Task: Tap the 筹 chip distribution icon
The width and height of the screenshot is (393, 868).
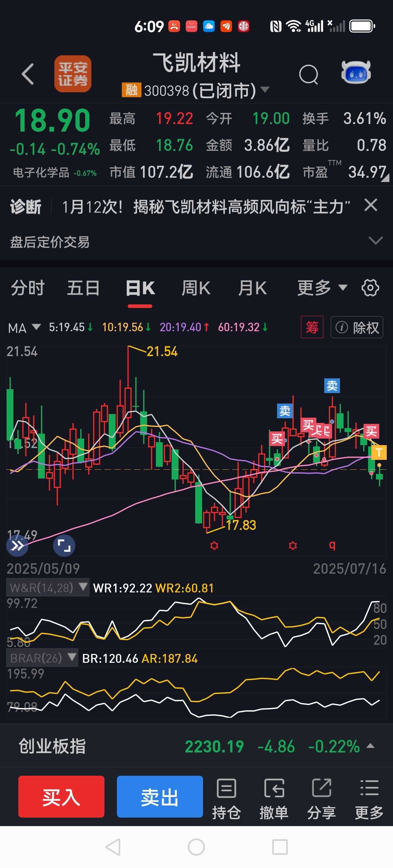Action: point(312,327)
